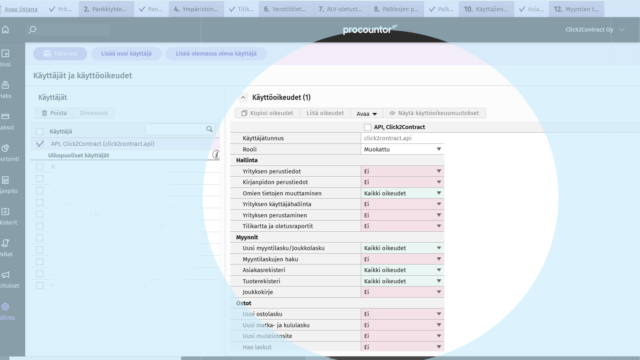
Task: Open the completed Asia... step tab
Action: click(531, 9)
